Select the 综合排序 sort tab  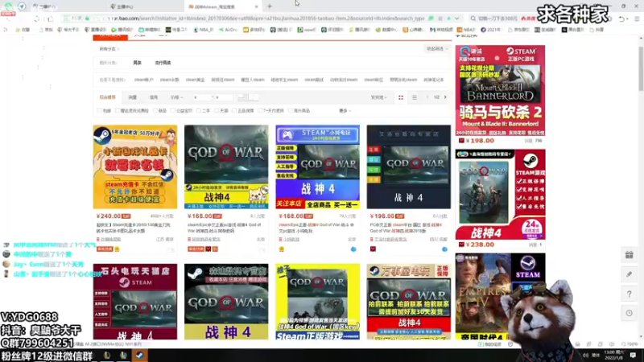(108, 97)
